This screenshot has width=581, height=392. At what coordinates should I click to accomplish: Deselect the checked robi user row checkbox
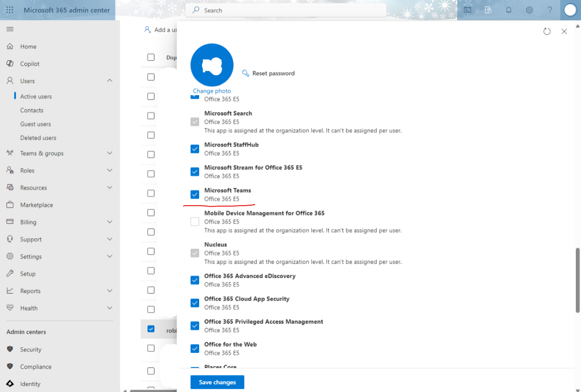pyautogui.click(x=151, y=328)
